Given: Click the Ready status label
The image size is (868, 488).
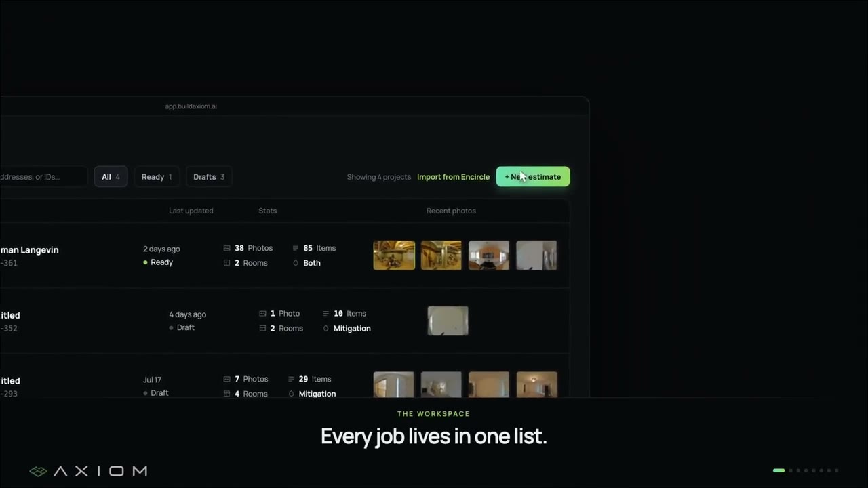Looking at the screenshot, I should (162, 262).
